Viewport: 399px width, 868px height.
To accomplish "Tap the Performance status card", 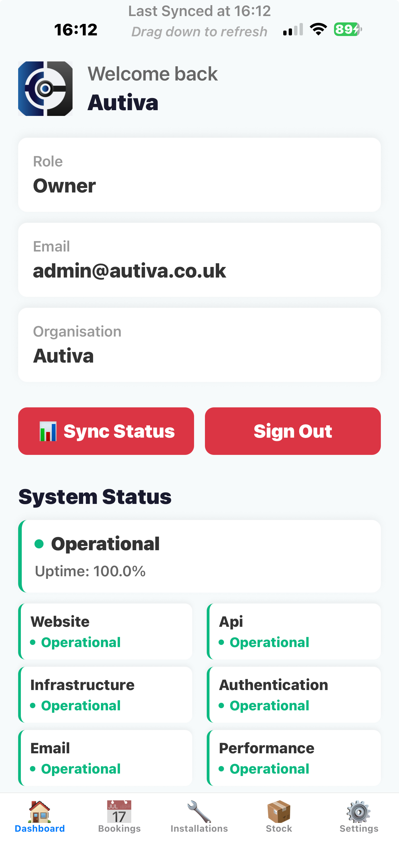I will (294, 758).
